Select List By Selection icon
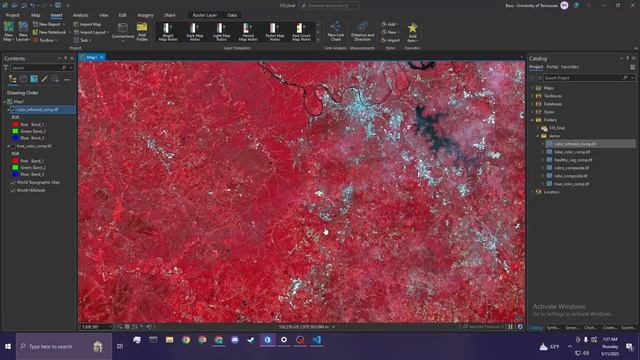 pyautogui.click(x=34, y=79)
